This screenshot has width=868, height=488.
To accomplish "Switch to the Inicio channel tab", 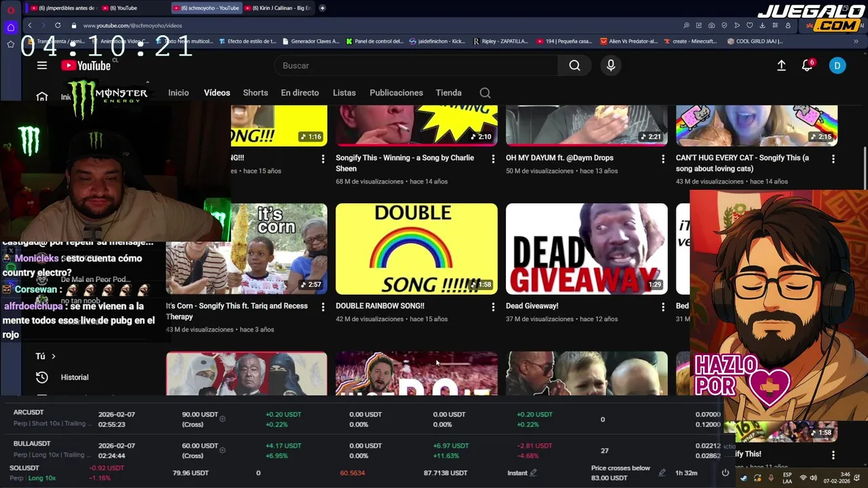I will coord(178,93).
